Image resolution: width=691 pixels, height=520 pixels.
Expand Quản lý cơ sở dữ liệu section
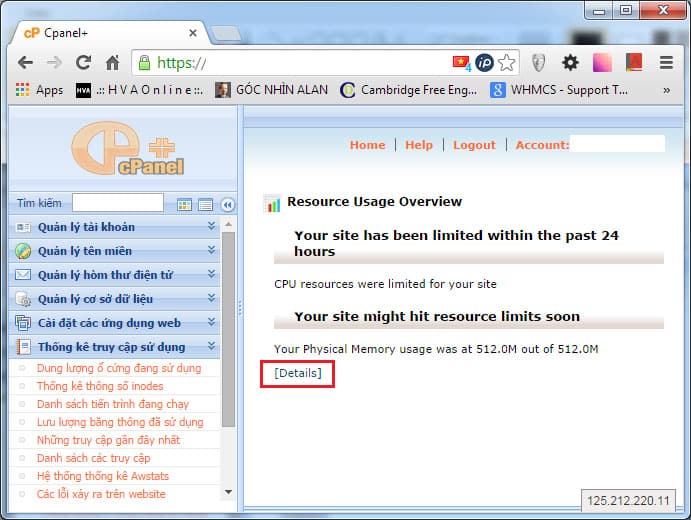coord(114,299)
